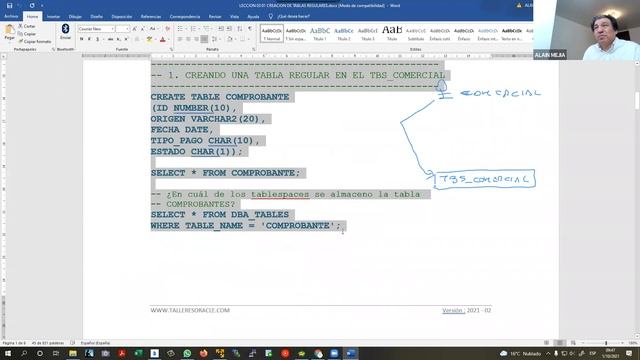Toggle superscript formatting
Image resolution: width=640 pixels, height=360 pixels.
coord(126,40)
